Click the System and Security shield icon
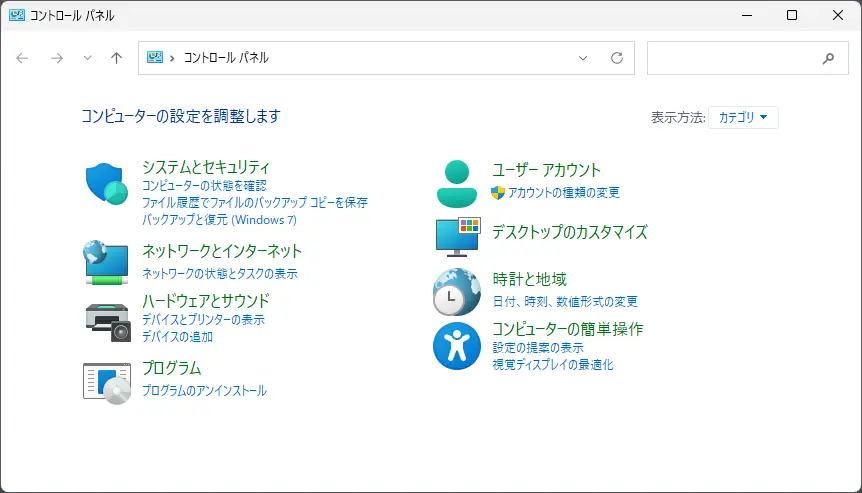Viewport: 862px width, 493px height. point(107,184)
